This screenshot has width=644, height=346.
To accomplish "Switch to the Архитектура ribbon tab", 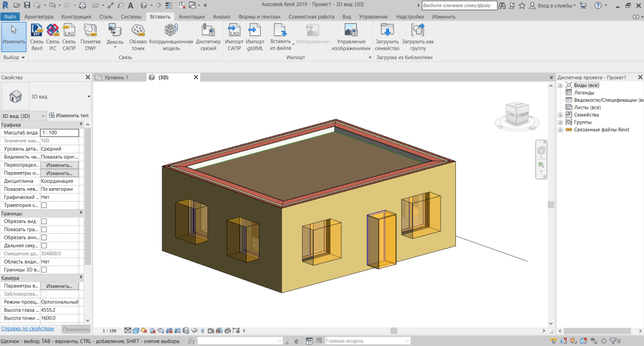I will 39,15.
